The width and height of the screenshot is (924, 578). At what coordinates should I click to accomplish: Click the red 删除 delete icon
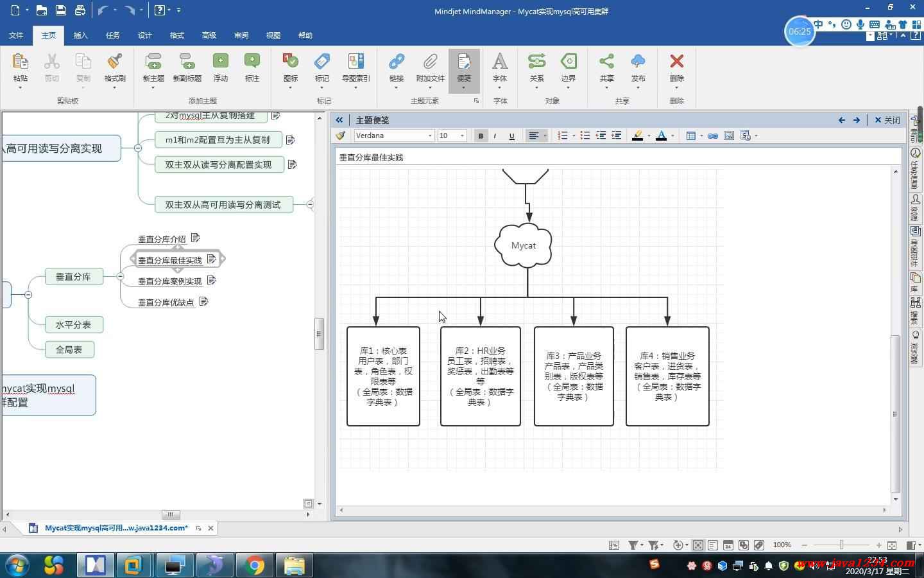point(677,62)
